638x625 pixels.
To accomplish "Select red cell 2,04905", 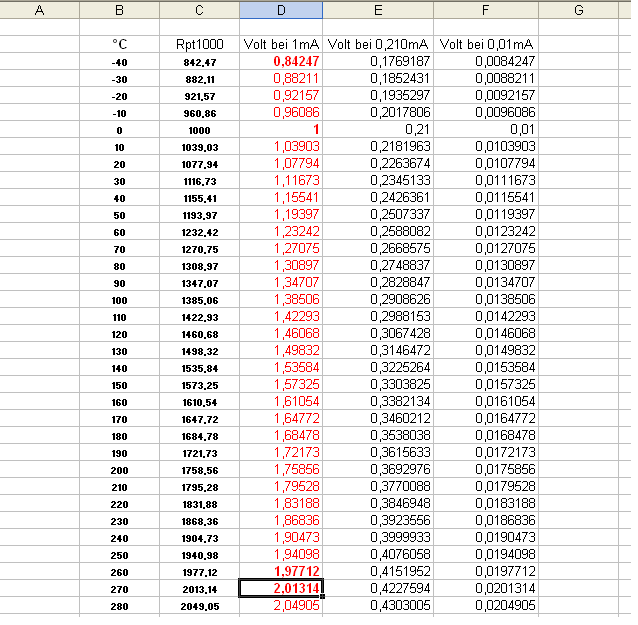I will tap(281, 606).
